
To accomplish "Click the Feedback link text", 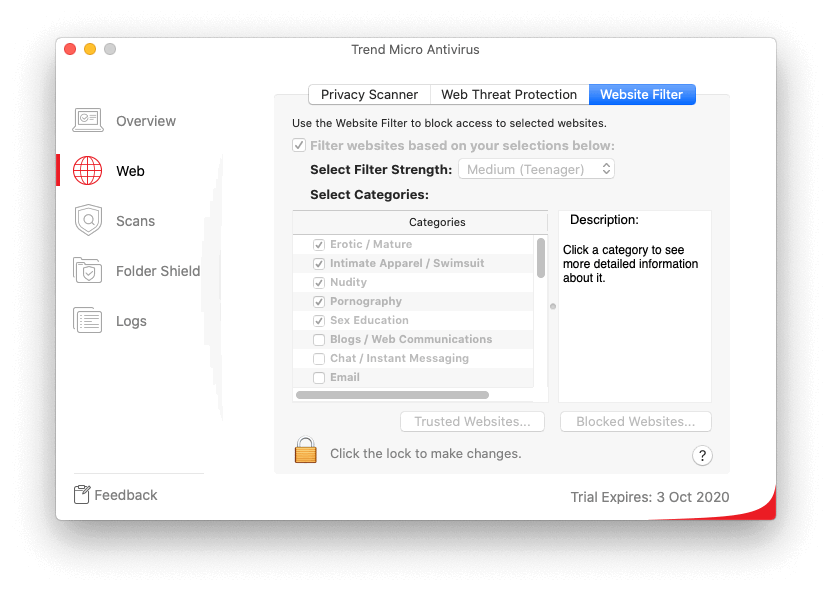I will click(126, 495).
